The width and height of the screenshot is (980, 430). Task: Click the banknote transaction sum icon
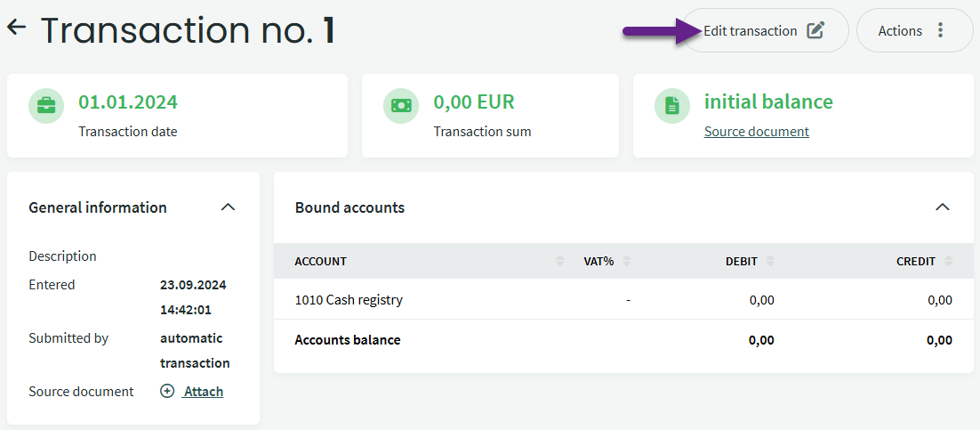tap(400, 106)
